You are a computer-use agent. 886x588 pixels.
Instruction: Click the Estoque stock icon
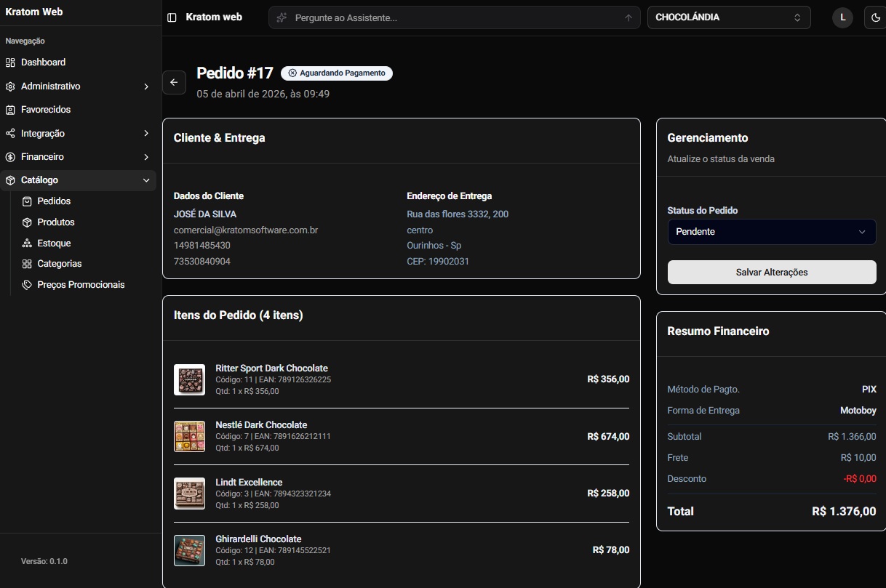[x=27, y=243]
